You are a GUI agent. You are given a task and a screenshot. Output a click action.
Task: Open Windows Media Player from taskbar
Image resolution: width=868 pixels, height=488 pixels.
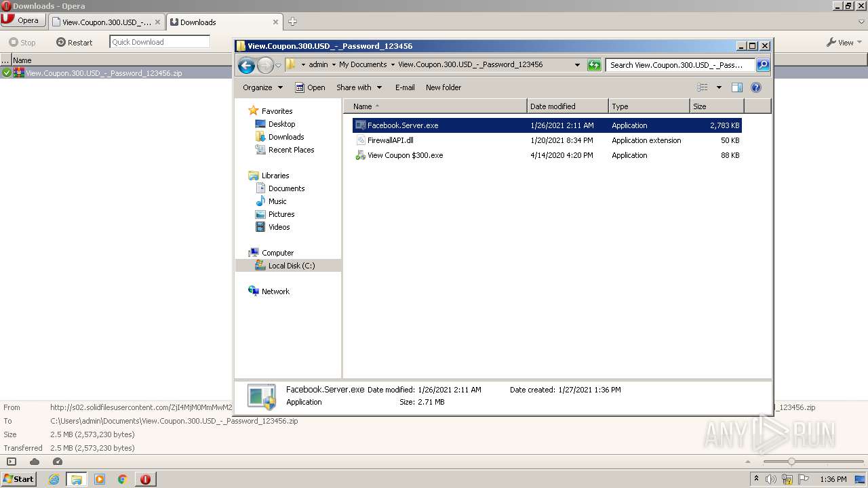100,479
